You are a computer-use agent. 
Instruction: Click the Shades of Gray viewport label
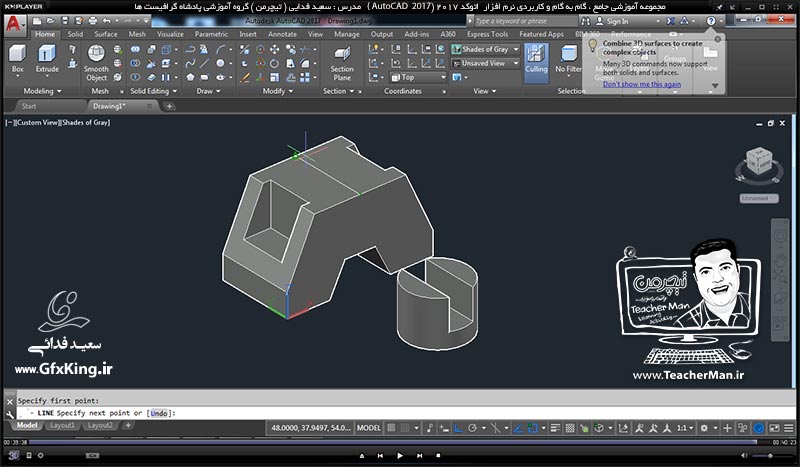point(86,122)
